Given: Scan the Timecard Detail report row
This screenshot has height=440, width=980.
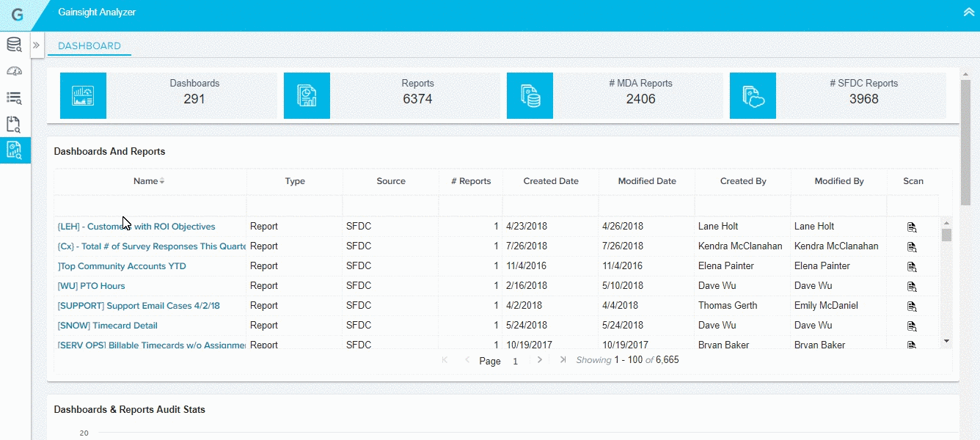Looking at the screenshot, I should coord(912,326).
